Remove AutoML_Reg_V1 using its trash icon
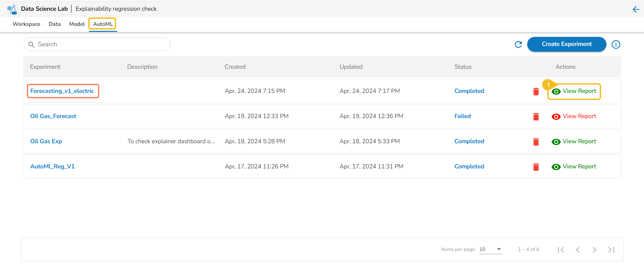644x267 pixels. pyautogui.click(x=536, y=167)
